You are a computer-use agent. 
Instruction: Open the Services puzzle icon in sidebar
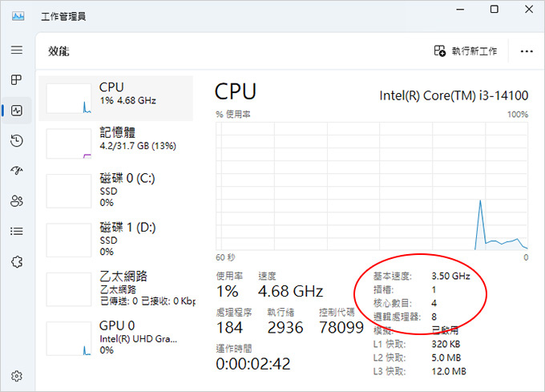click(16, 261)
